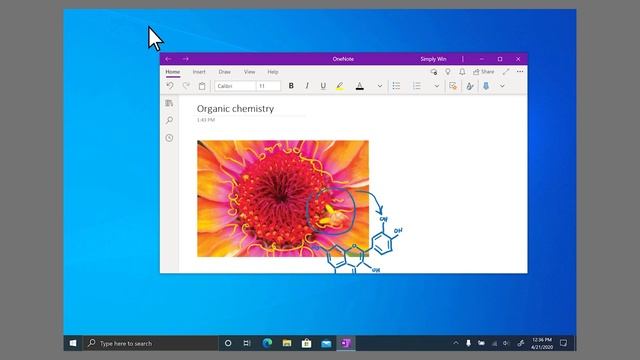This screenshot has width=640, height=360.
Task: Select the flower image in the note
Action: click(x=283, y=199)
